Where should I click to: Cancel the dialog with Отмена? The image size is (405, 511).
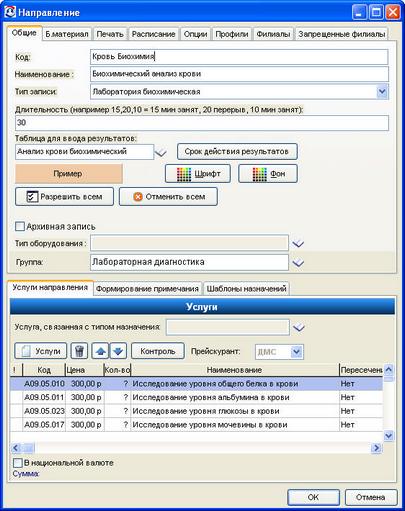tap(371, 497)
